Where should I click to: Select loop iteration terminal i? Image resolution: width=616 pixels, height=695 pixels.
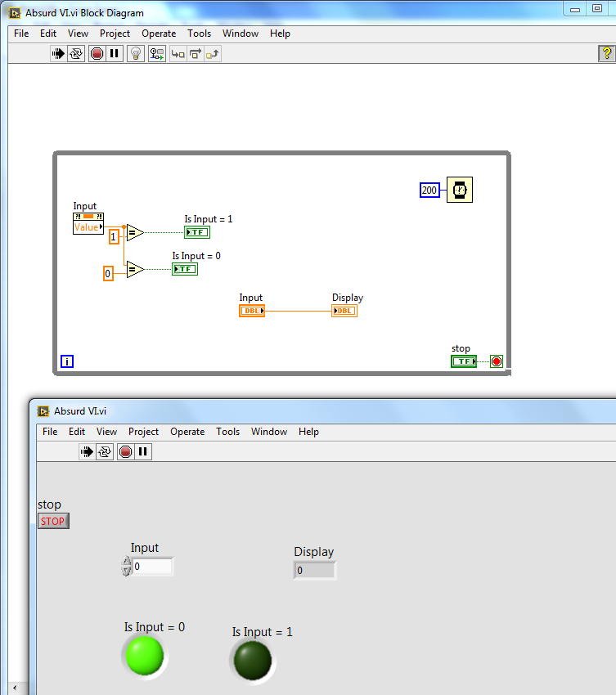[67, 361]
